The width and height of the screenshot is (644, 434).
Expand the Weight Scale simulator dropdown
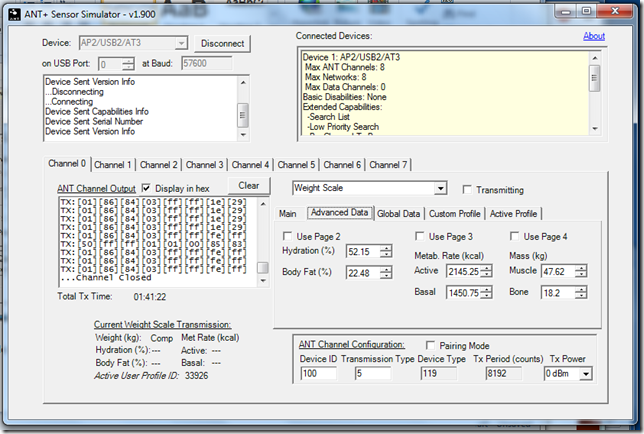coord(440,188)
